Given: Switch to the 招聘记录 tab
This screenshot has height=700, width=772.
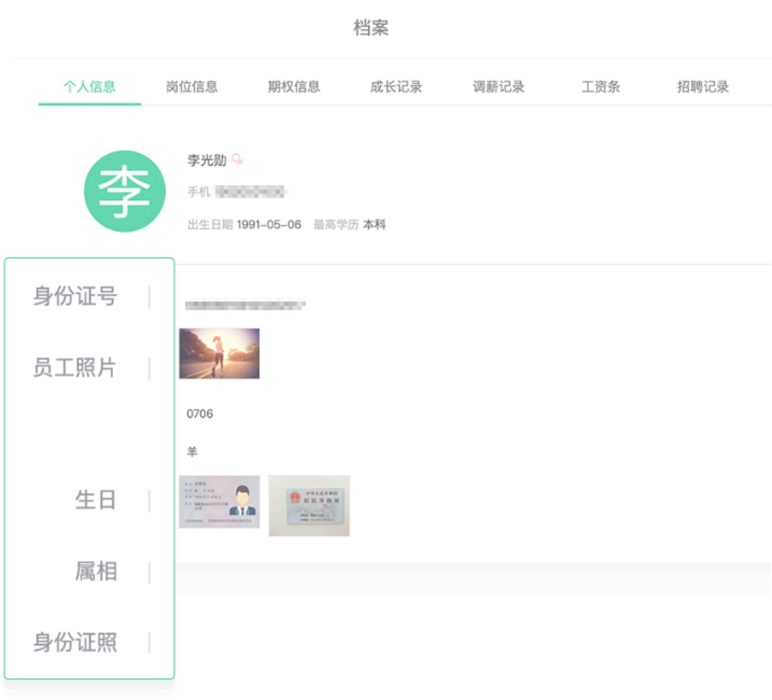Looking at the screenshot, I should (703, 87).
